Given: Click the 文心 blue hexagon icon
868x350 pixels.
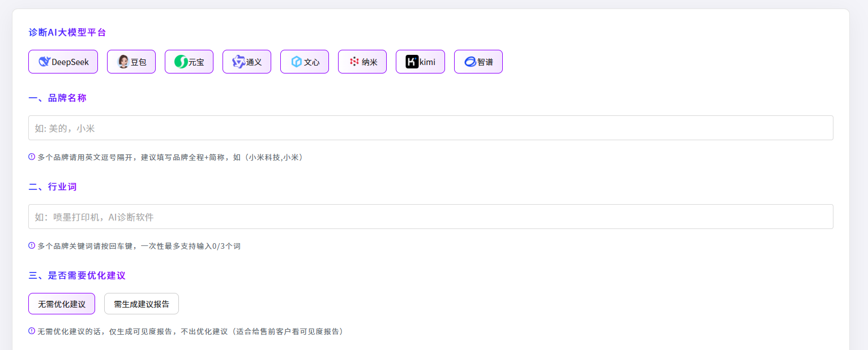Looking at the screenshot, I should tap(296, 62).
